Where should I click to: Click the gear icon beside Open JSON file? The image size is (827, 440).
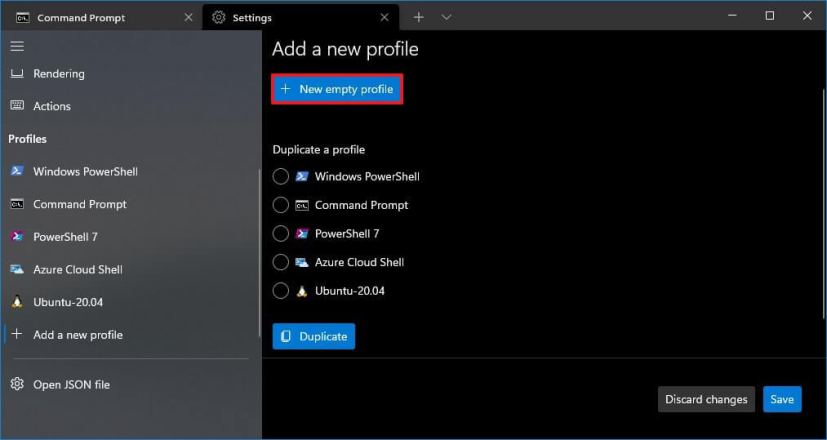click(17, 384)
